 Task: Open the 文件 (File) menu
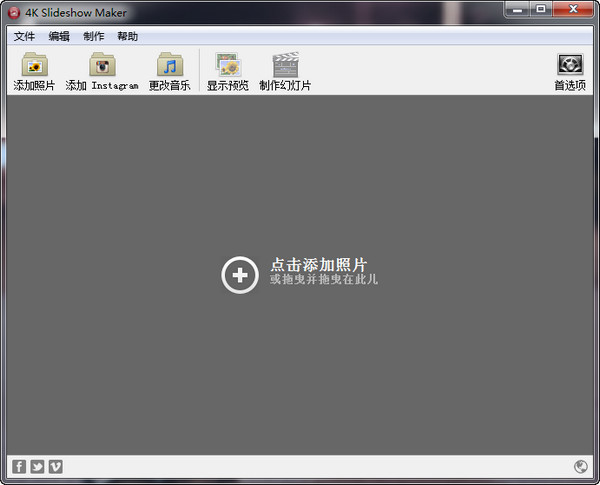[24, 36]
